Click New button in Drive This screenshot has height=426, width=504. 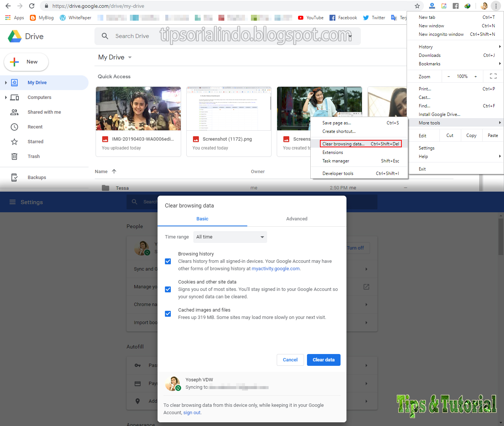[x=26, y=62]
